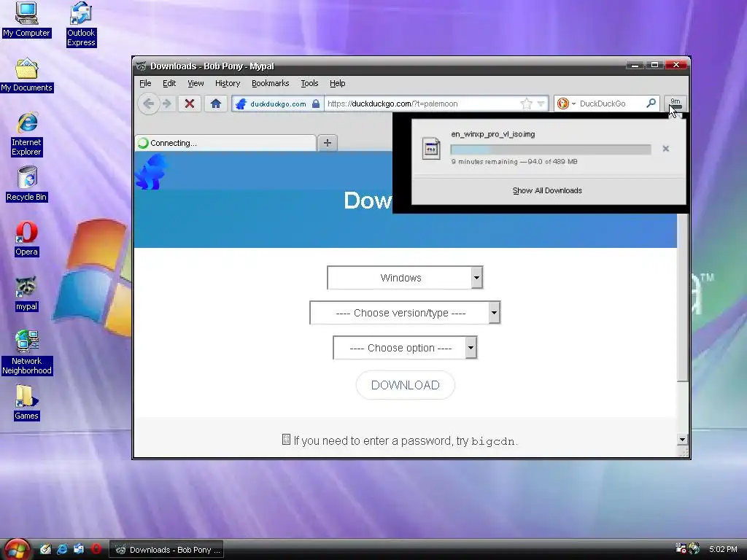Open the Games folder shortcut

click(x=27, y=402)
